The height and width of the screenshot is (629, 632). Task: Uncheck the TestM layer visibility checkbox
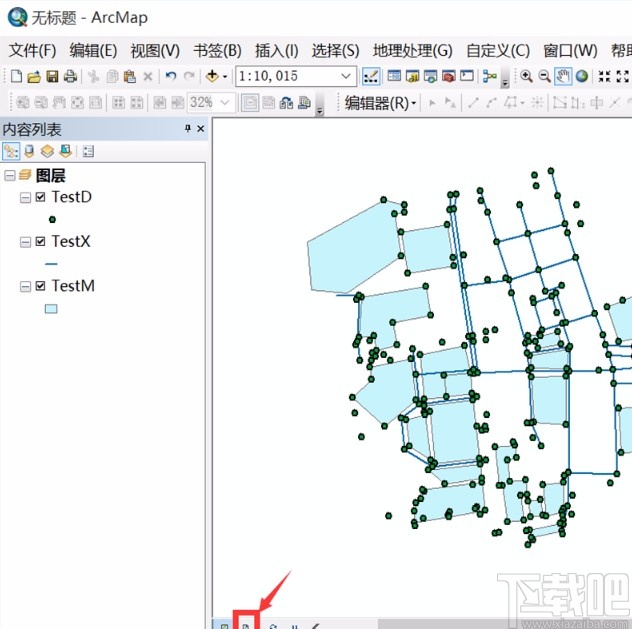40,286
